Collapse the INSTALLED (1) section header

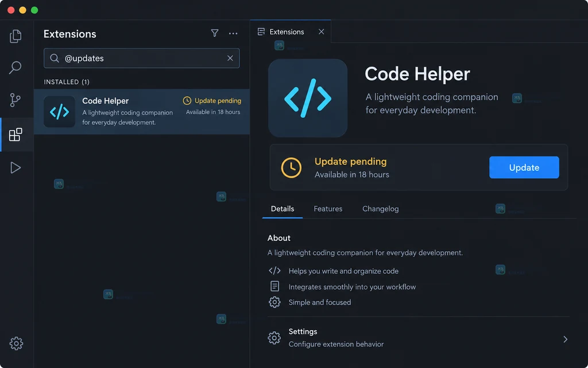(67, 82)
